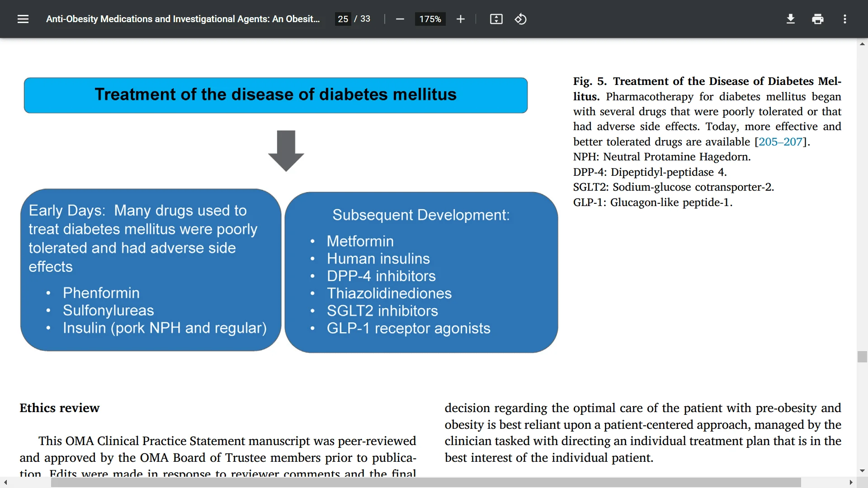Click the fit to page icon
The height and width of the screenshot is (488, 868).
[x=496, y=19]
